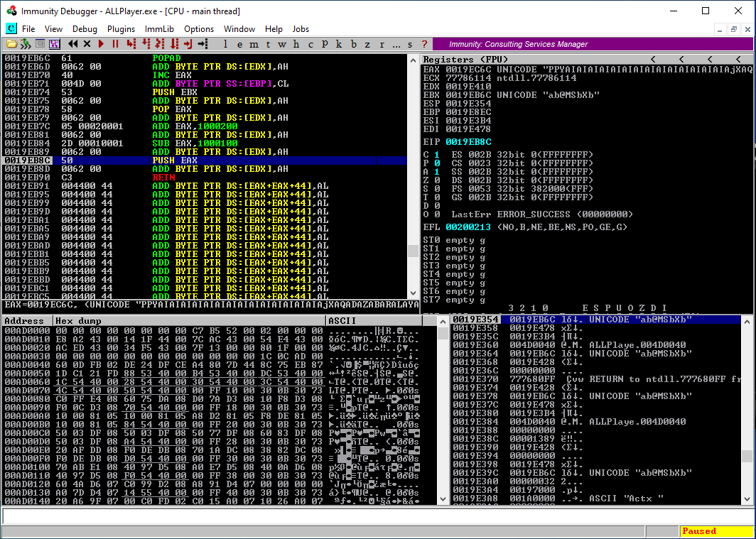Click the Trace into icon
756x539 pixels.
coord(160,44)
